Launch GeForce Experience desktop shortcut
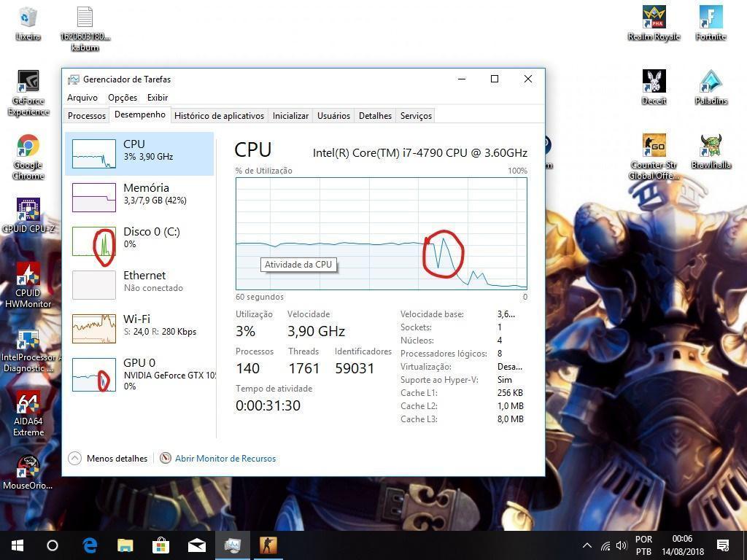 pos(28,93)
